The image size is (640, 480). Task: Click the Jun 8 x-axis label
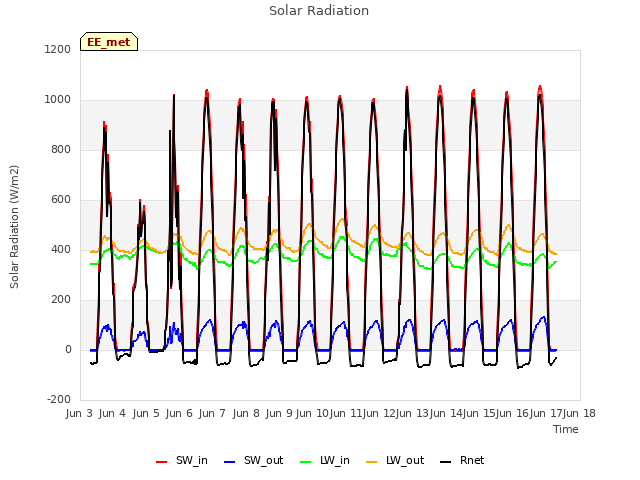[x=246, y=413]
